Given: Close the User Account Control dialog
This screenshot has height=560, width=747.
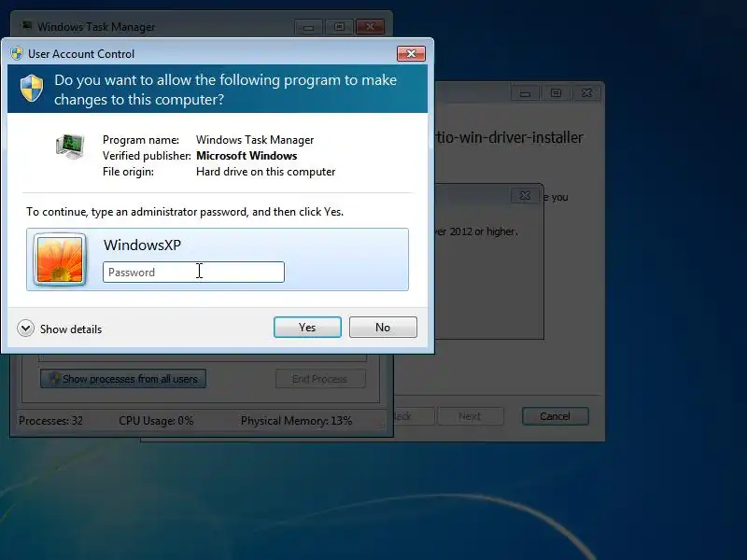Looking at the screenshot, I should (411, 54).
